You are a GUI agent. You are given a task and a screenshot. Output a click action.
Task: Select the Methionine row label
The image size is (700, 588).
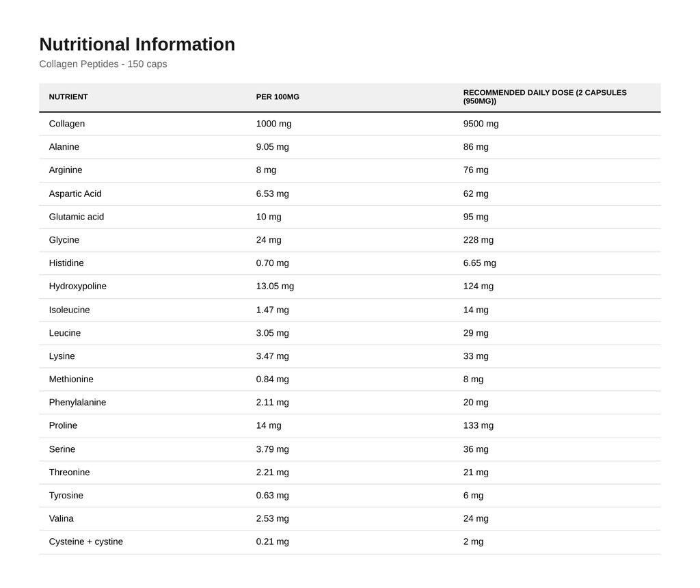click(x=71, y=379)
